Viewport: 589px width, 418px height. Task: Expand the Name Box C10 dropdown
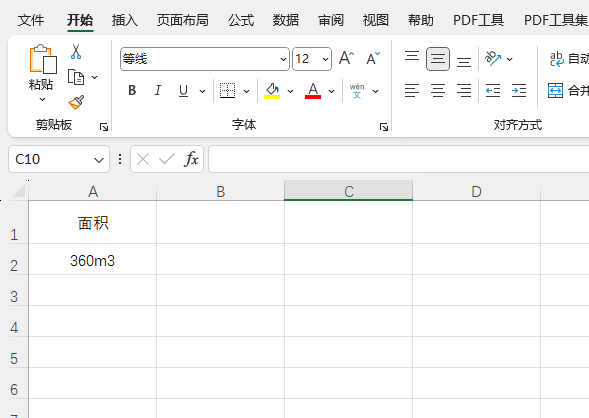pos(99,160)
